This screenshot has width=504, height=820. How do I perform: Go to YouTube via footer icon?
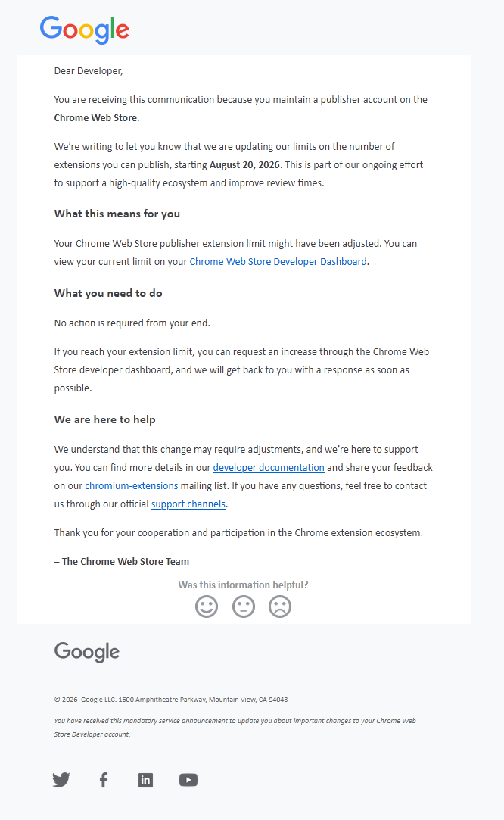(x=188, y=780)
